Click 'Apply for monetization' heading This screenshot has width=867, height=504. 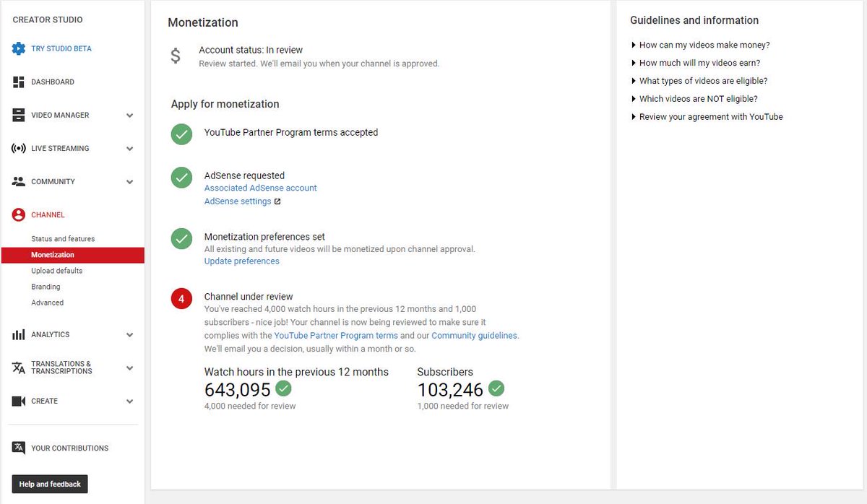[x=225, y=104]
